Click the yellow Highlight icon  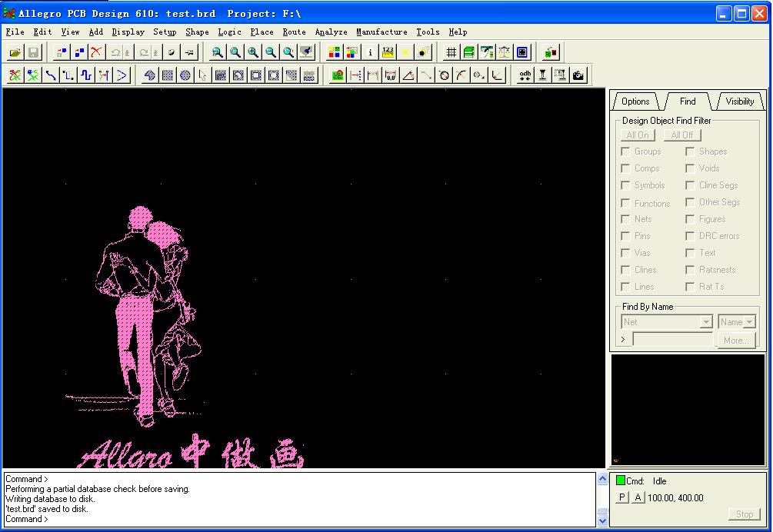[405, 52]
